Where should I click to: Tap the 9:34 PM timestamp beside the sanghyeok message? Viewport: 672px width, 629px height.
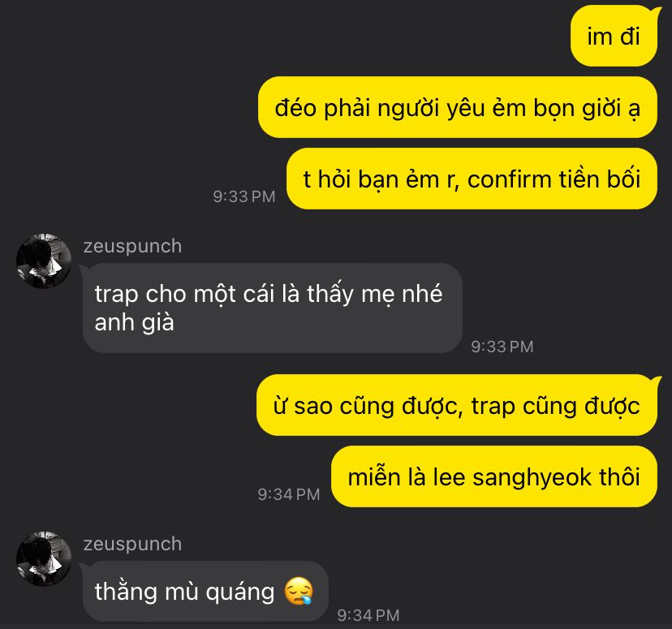point(289,494)
